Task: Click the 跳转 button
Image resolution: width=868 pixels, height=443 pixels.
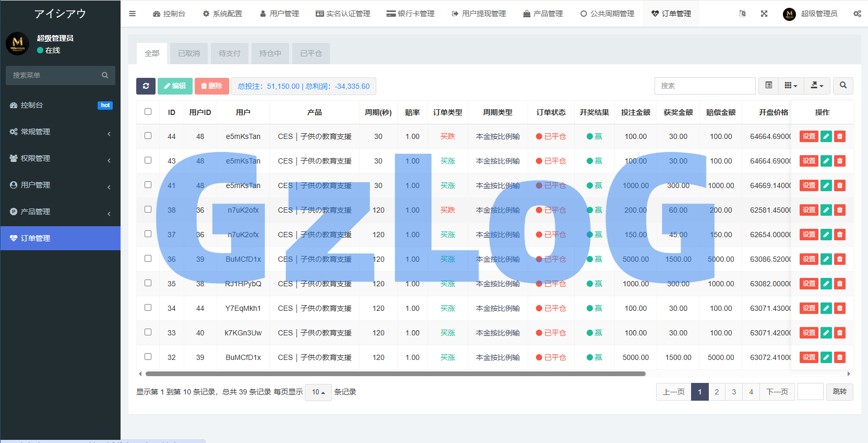Action: (x=840, y=392)
